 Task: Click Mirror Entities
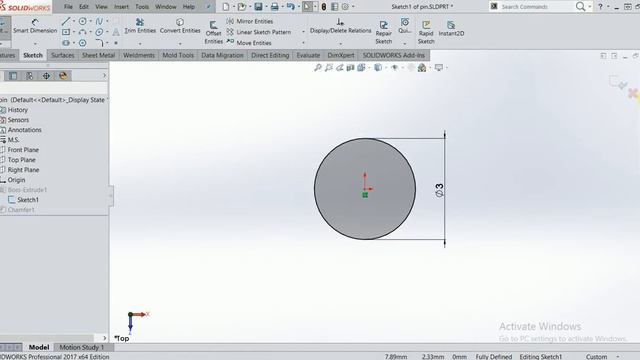point(249,21)
